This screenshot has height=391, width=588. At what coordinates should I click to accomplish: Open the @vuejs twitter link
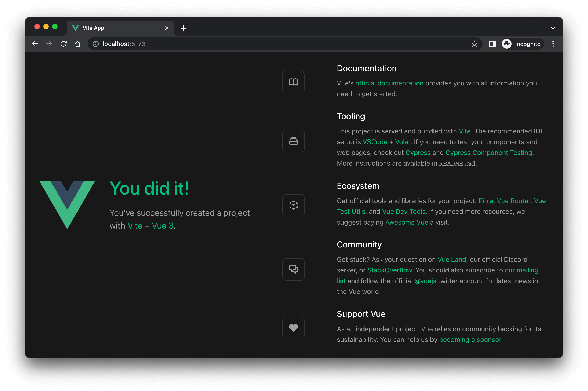point(425,281)
